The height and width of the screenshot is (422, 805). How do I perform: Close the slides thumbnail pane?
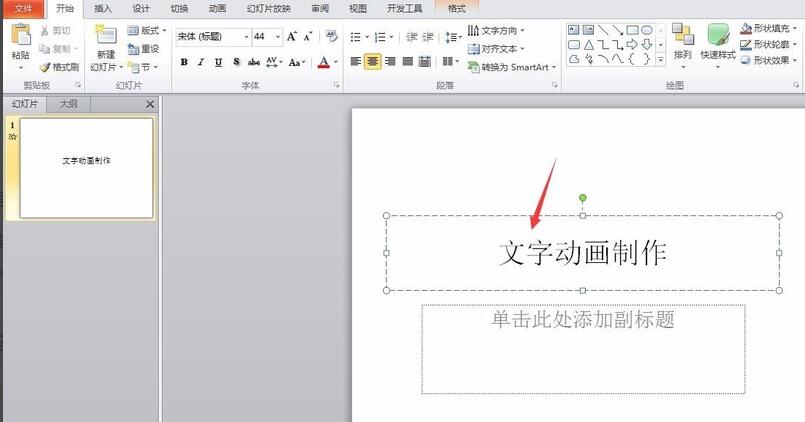click(150, 104)
